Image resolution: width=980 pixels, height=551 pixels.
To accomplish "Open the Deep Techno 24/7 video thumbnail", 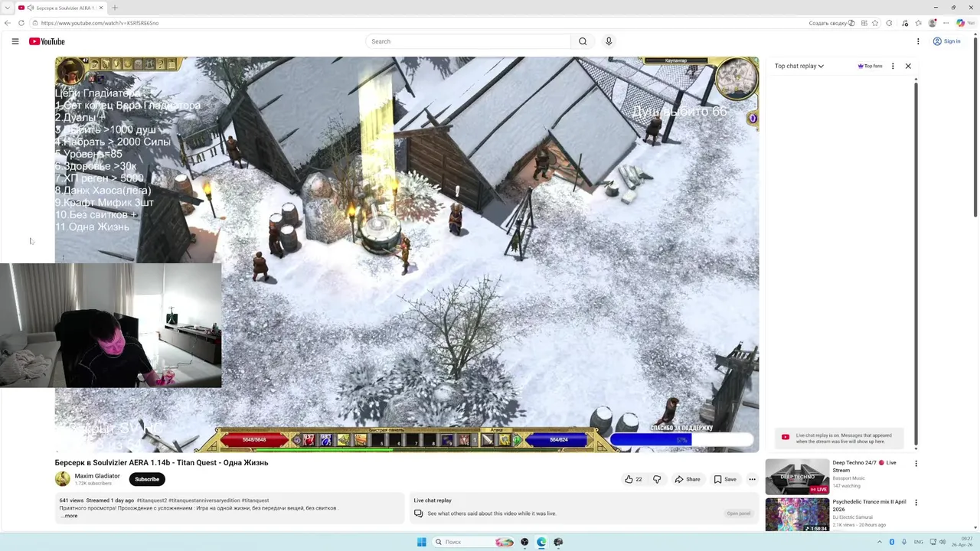I will click(x=797, y=477).
